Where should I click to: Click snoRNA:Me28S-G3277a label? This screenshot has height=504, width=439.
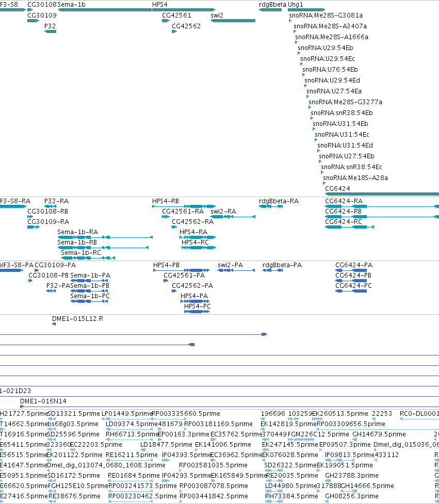click(x=346, y=102)
